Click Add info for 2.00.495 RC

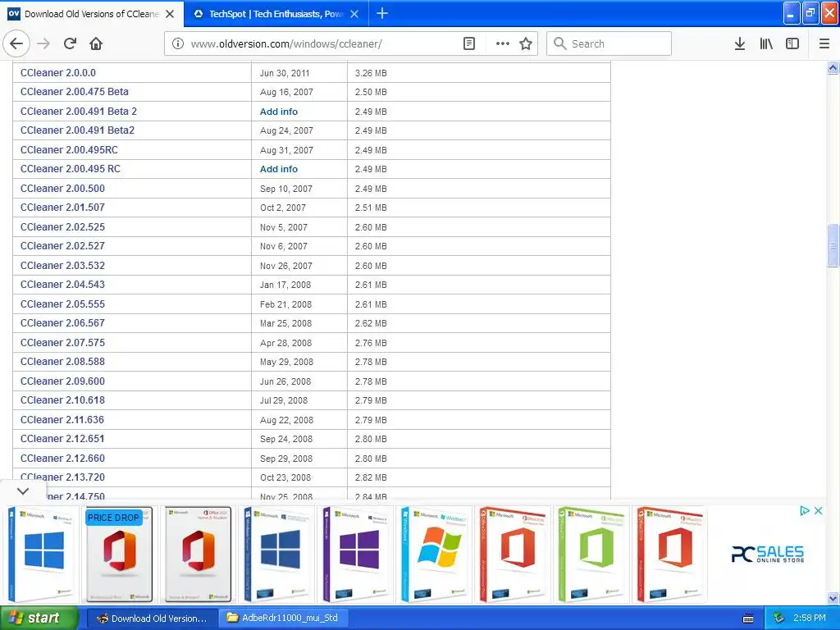[x=279, y=169]
